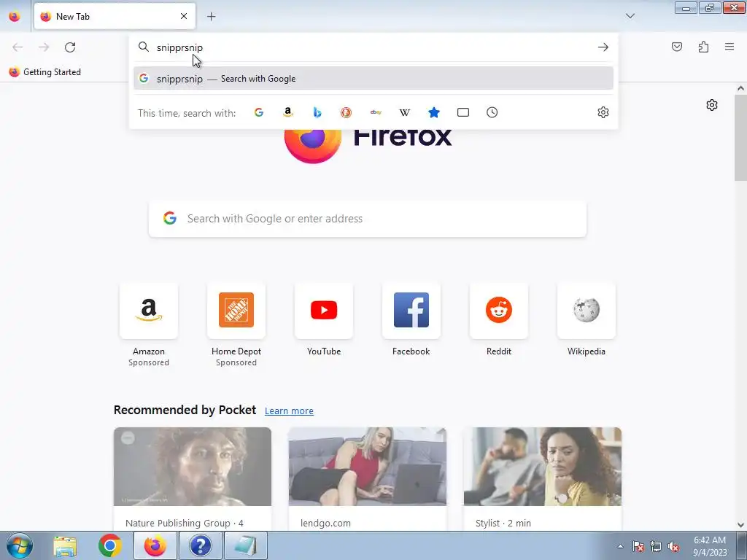Click the page vertical scrollbar thumb
747x560 pixels.
740,138
